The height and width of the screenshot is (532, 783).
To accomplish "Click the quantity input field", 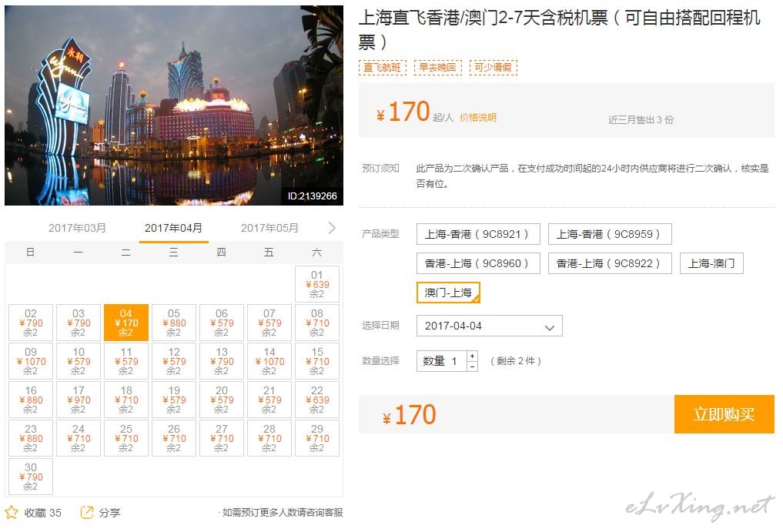I will pyautogui.click(x=442, y=361).
